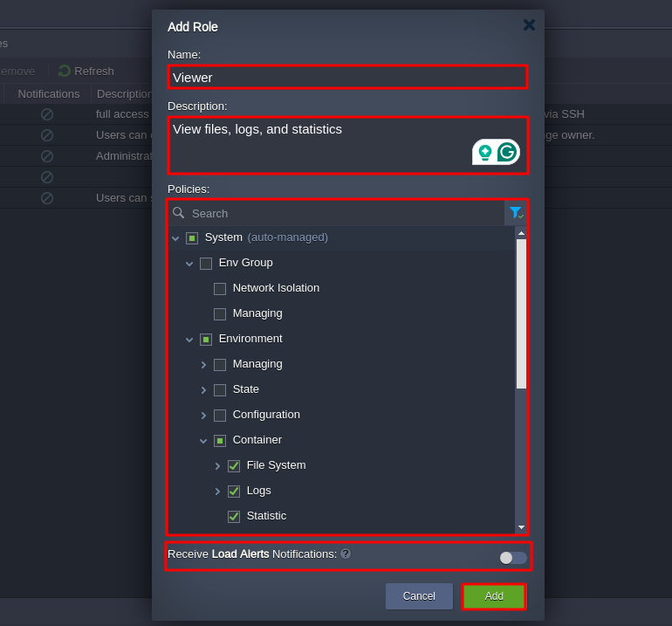Screen dimensions: 672x626
Task: Click scrollbar down arrow in policies list
Action: [521, 527]
